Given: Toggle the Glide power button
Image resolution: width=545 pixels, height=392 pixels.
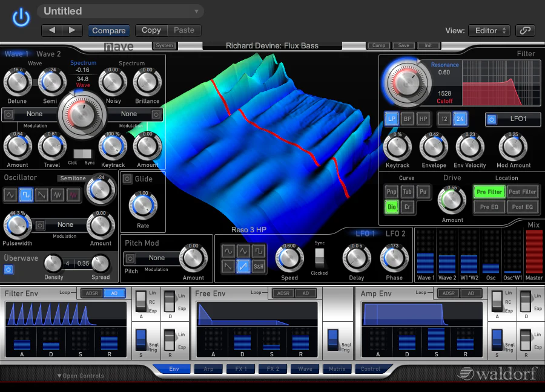Looking at the screenshot, I should [x=127, y=179].
